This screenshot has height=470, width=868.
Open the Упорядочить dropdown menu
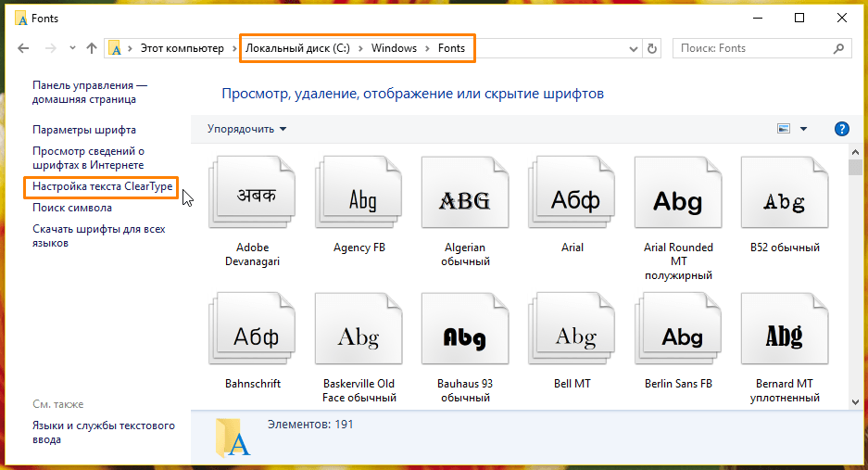(246, 129)
